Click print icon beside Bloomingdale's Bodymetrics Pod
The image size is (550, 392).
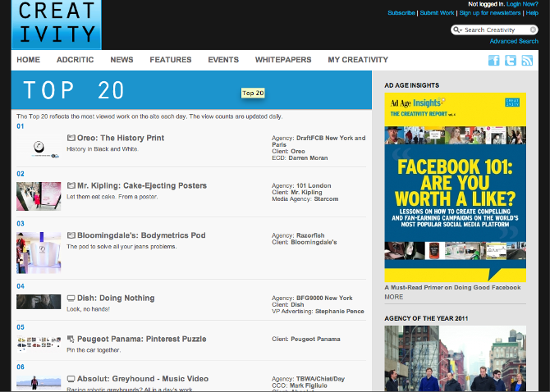pos(71,235)
